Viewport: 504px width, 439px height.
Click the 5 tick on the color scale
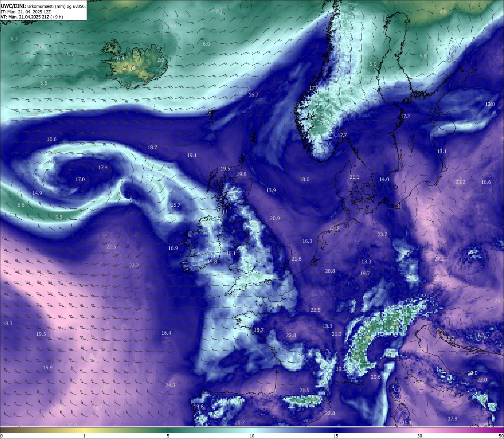pos(168,436)
